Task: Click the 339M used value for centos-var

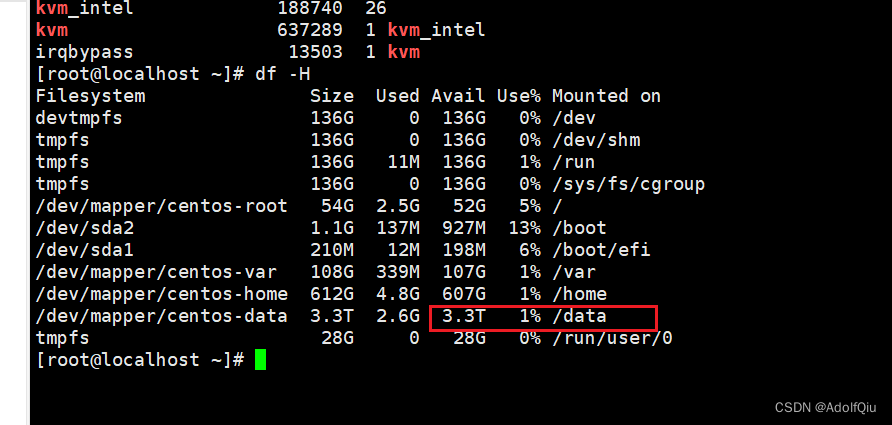Action: [397, 272]
